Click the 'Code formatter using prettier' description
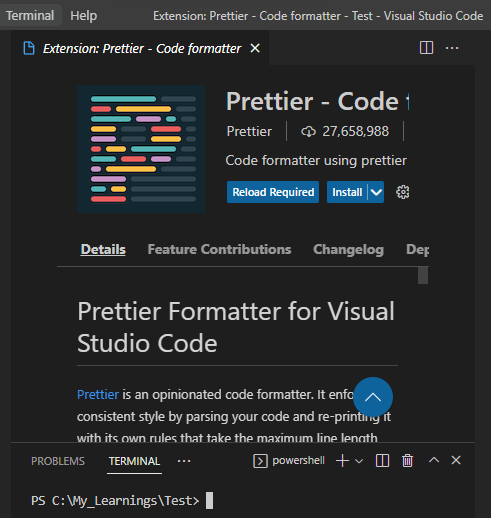Viewport: 491px width, 518px height. (x=316, y=161)
